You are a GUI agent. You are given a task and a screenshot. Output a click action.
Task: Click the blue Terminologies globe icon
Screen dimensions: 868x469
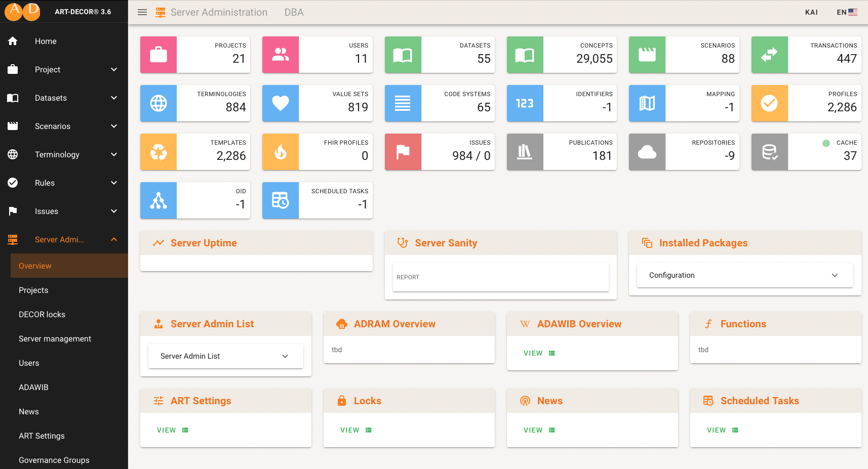(159, 103)
